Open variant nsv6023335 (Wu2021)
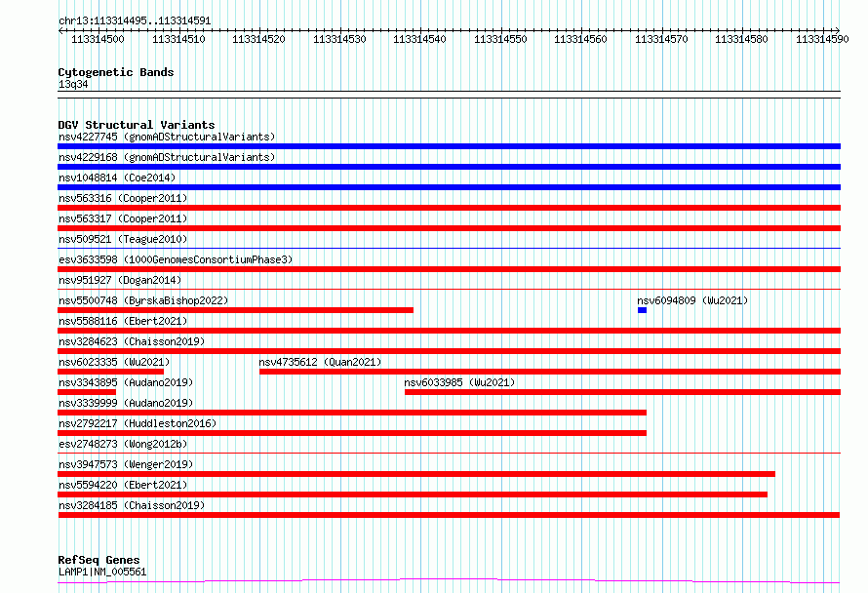 click(x=114, y=362)
